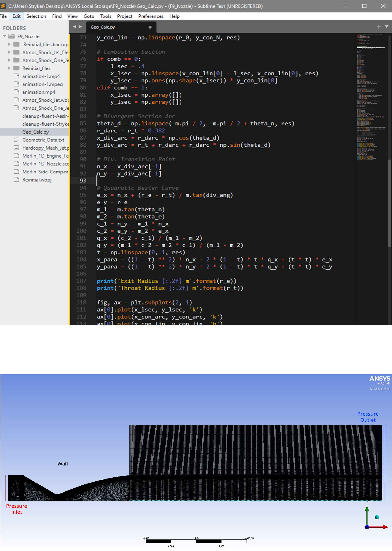
Task: Open animation-1.mp4 from the sidebar
Action: pos(41,76)
